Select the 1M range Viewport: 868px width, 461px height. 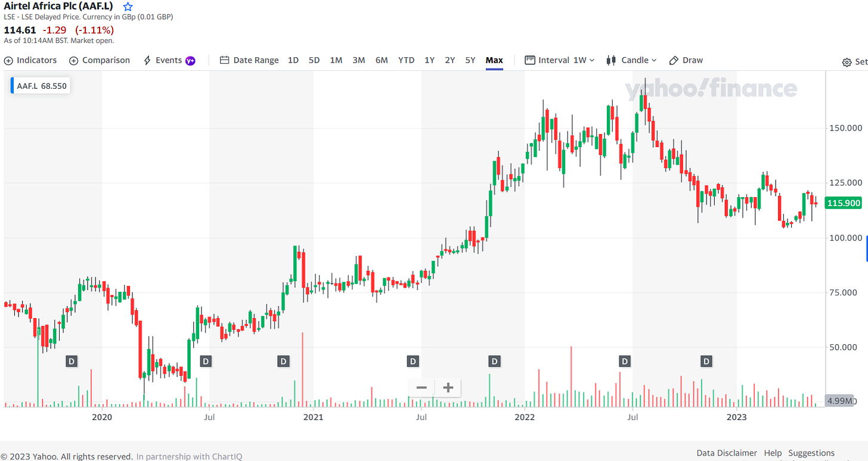click(x=336, y=60)
